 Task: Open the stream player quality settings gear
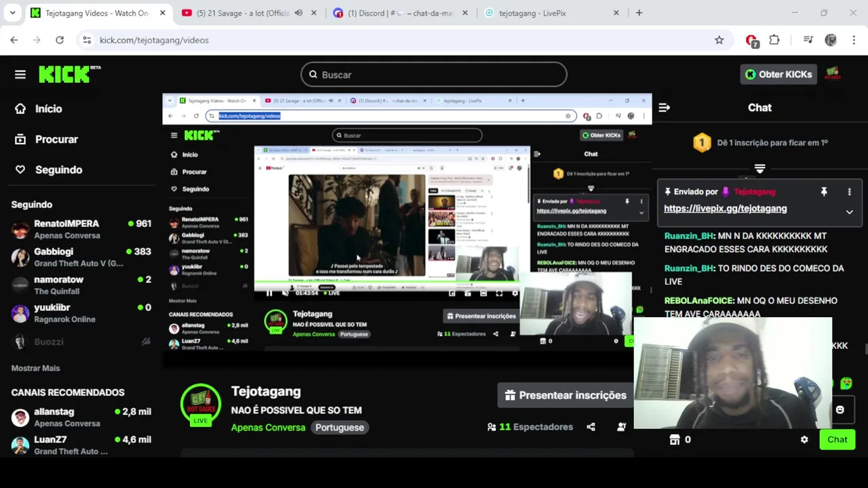tap(515, 293)
